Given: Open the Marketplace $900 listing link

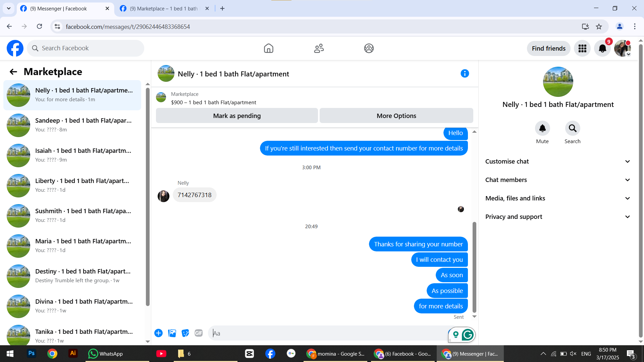Looking at the screenshot, I should click(213, 103).
